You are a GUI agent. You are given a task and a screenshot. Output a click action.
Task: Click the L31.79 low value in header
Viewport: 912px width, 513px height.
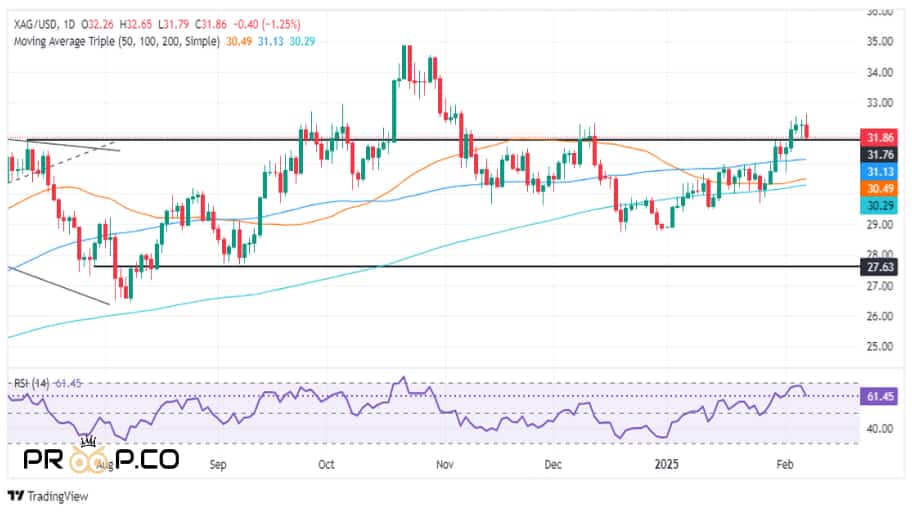173,24
